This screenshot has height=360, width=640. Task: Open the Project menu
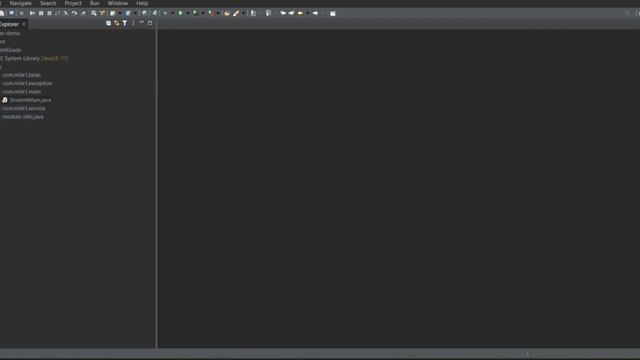pos(73,3)
